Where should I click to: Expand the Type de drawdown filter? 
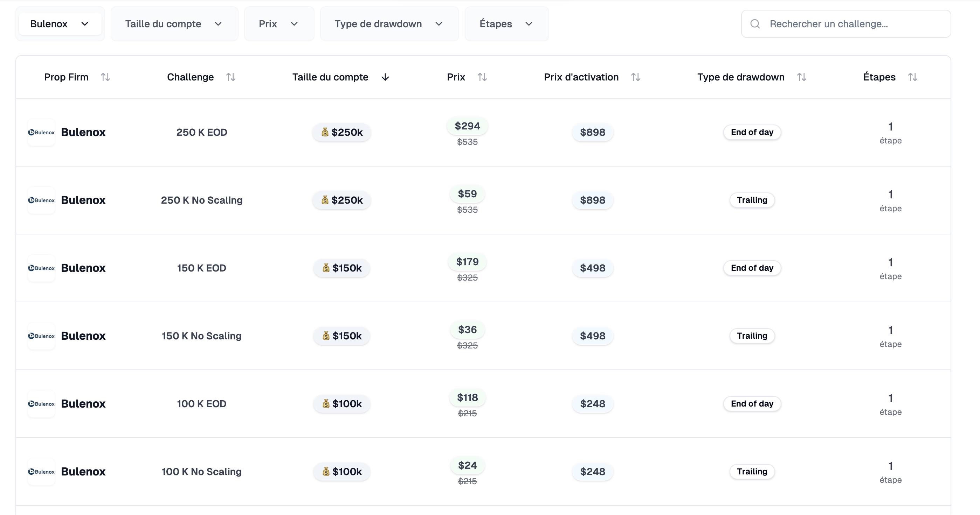click(x=389, y=24)
